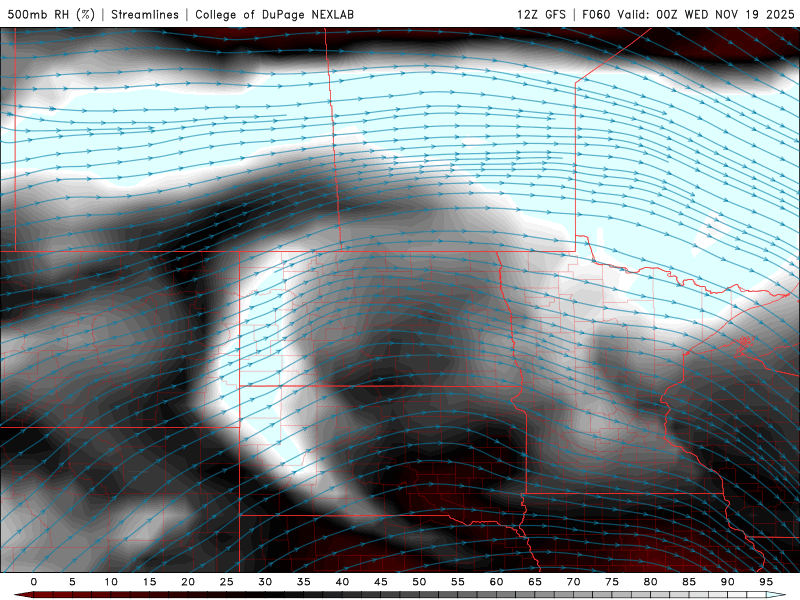The width and height of the screenshot is (800, 600).
Task: Select the "10" label on color scale
Action: point(111,582)
